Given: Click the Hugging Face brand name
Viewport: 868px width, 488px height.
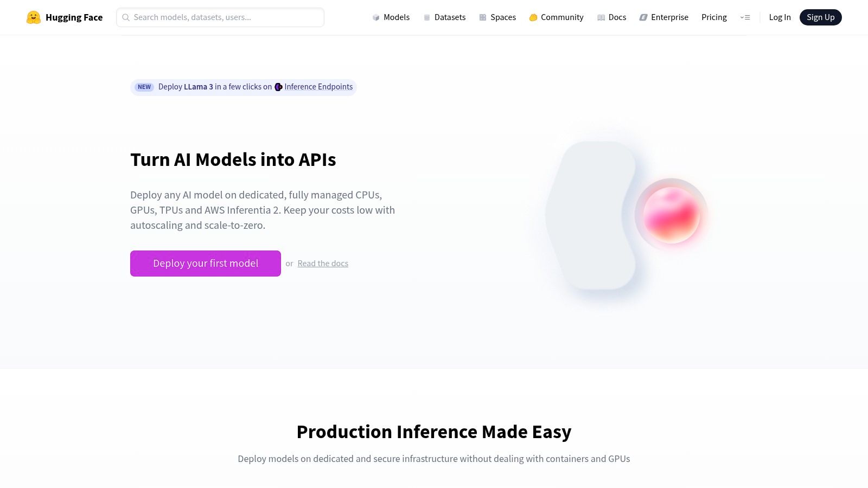Looking at the screenshot, I should [74, 17].
